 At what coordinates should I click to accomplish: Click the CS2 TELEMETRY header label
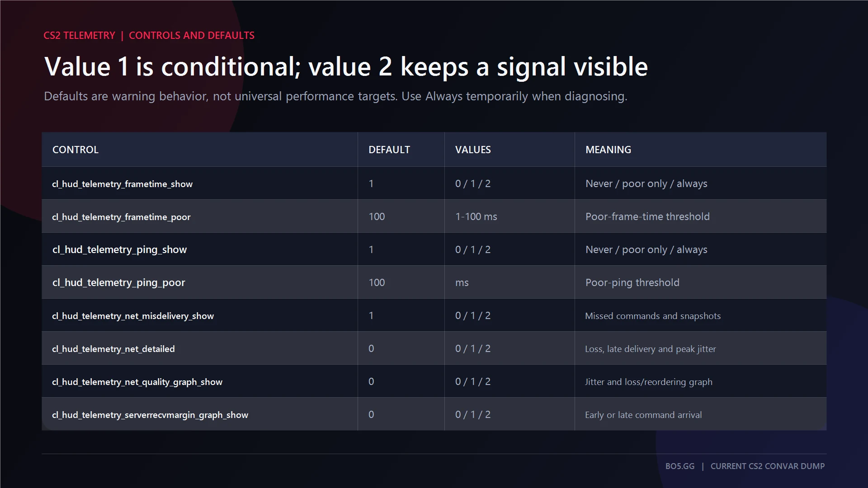(80, 35)
